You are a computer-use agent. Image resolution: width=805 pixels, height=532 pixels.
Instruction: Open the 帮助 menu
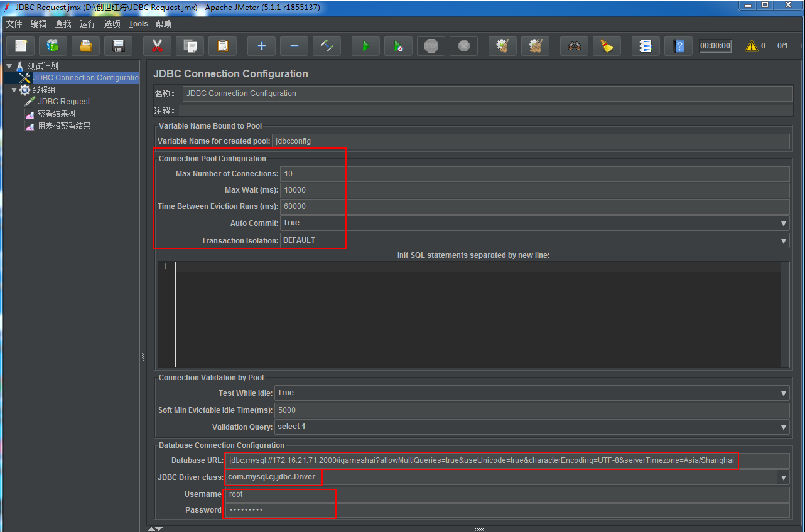(163, 24)
